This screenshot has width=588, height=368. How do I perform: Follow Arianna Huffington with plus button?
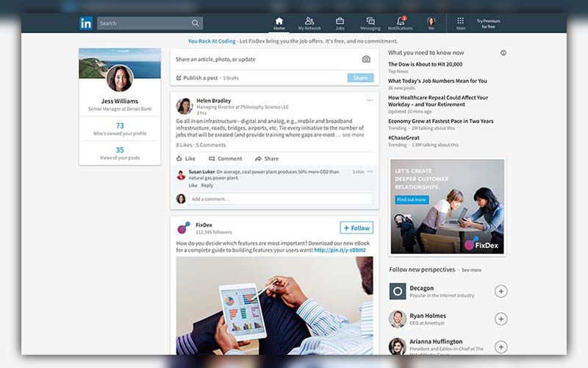[x=501, y=347]
